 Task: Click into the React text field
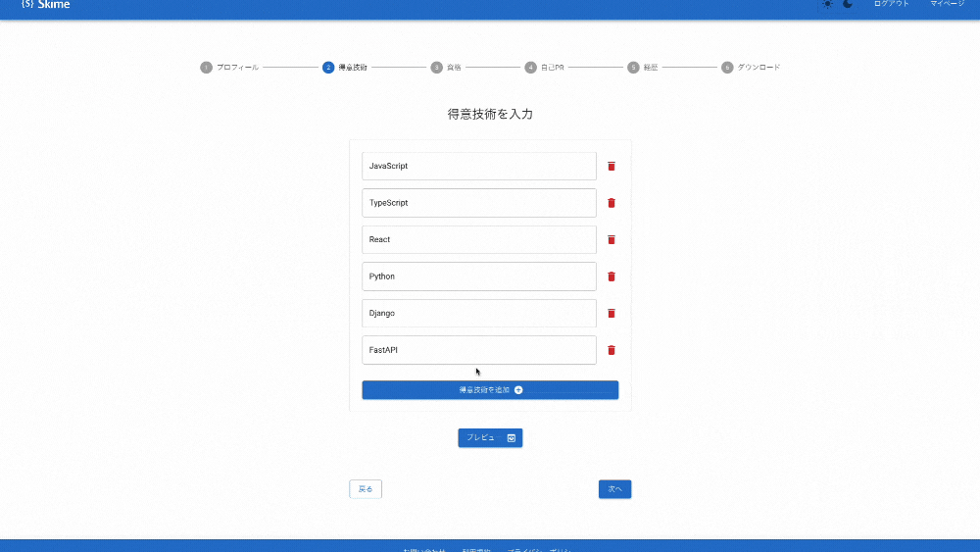[479, 240]
